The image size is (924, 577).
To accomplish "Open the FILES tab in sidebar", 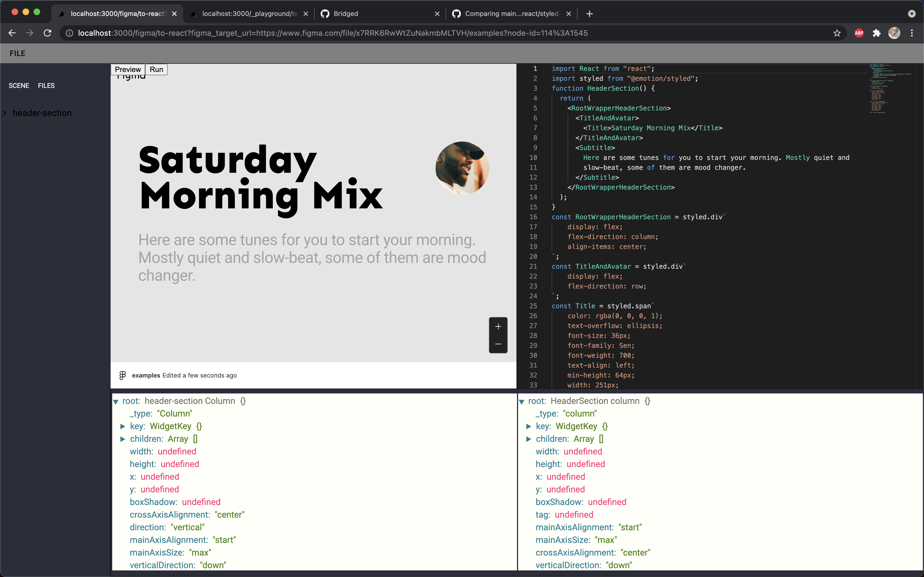I will (46, 85).
